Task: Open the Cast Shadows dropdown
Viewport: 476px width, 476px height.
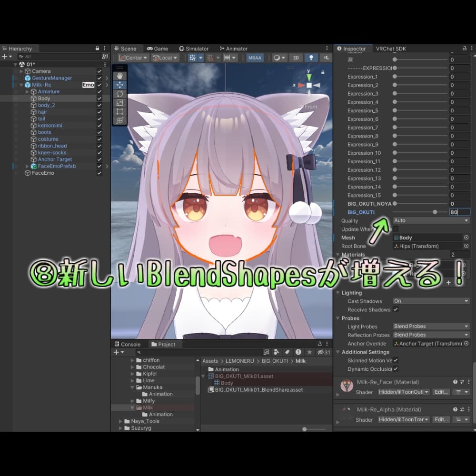Action: tap(431, 301)
